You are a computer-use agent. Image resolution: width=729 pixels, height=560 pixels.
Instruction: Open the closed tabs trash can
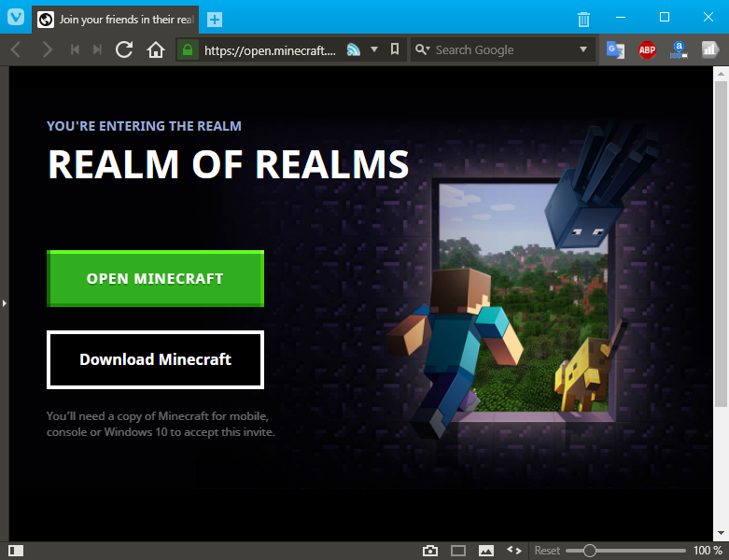tap(583, 19)
